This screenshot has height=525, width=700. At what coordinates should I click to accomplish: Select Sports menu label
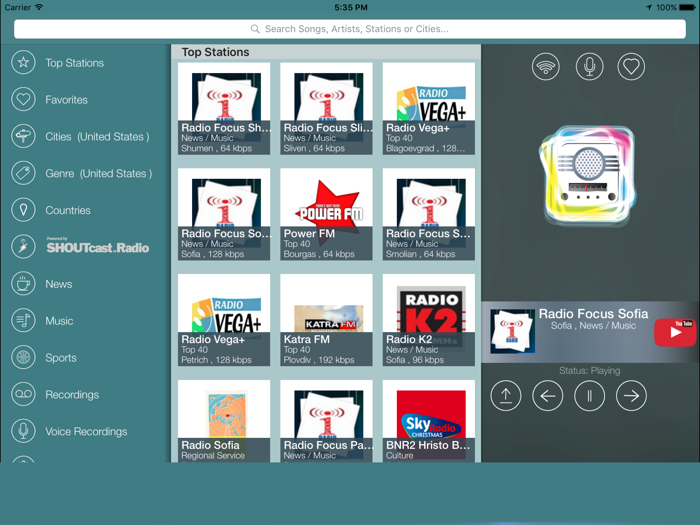pos(61,358)
